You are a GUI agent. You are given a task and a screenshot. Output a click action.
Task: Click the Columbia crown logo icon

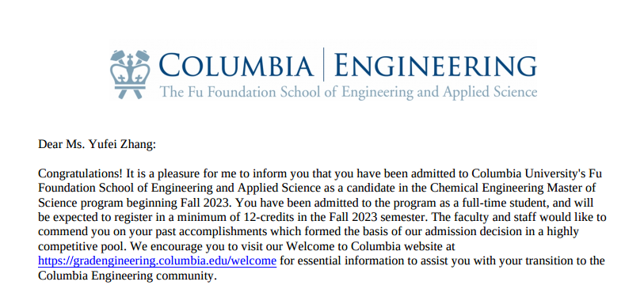tap(130, 74)
